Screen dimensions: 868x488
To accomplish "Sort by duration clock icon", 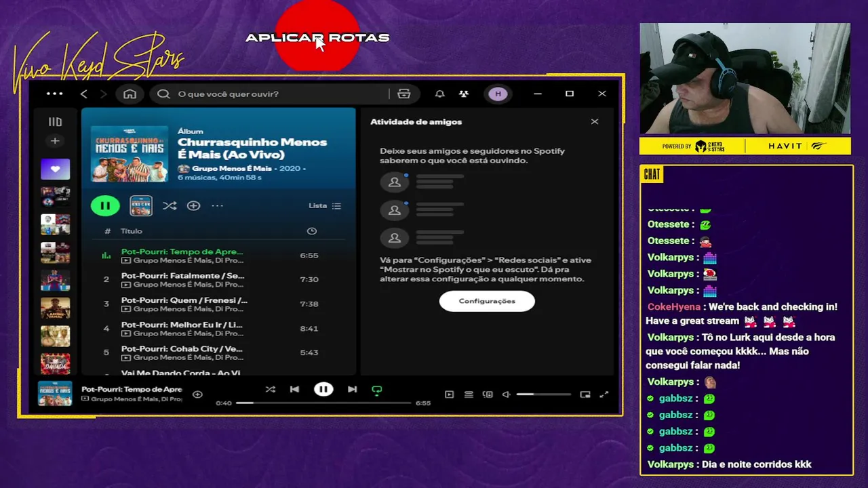I will click(312, 231).
